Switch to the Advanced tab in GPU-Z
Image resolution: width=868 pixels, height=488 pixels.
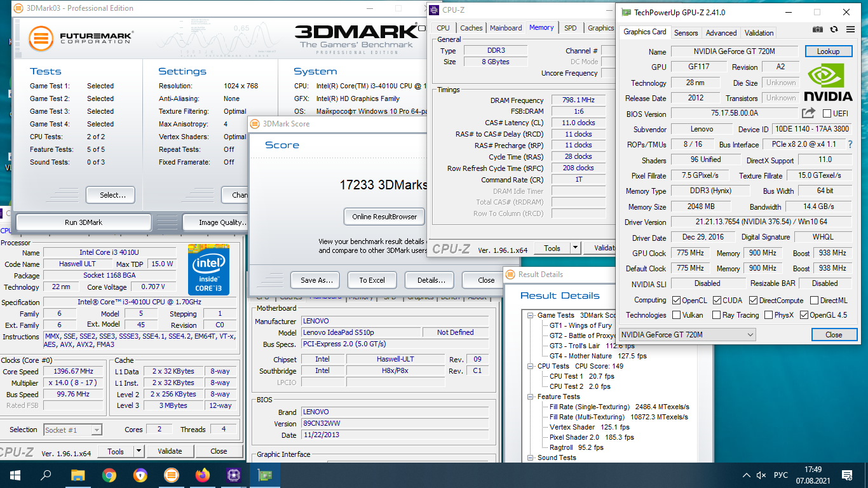tap(721, 32)
